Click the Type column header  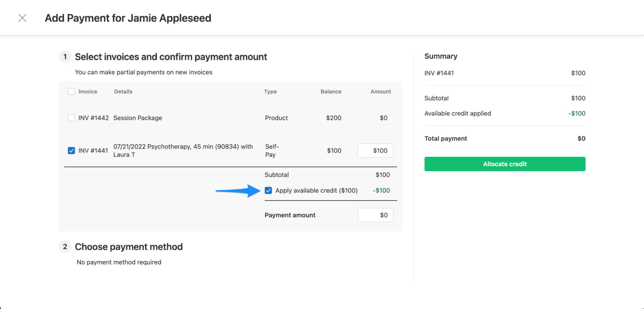(270, 91)
